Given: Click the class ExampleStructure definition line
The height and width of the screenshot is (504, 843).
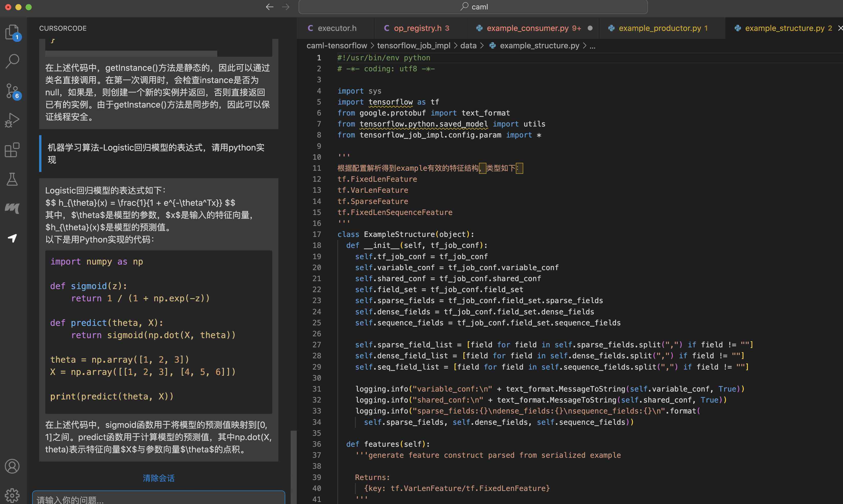Looking at the screenshot, I should click(406, 234).
